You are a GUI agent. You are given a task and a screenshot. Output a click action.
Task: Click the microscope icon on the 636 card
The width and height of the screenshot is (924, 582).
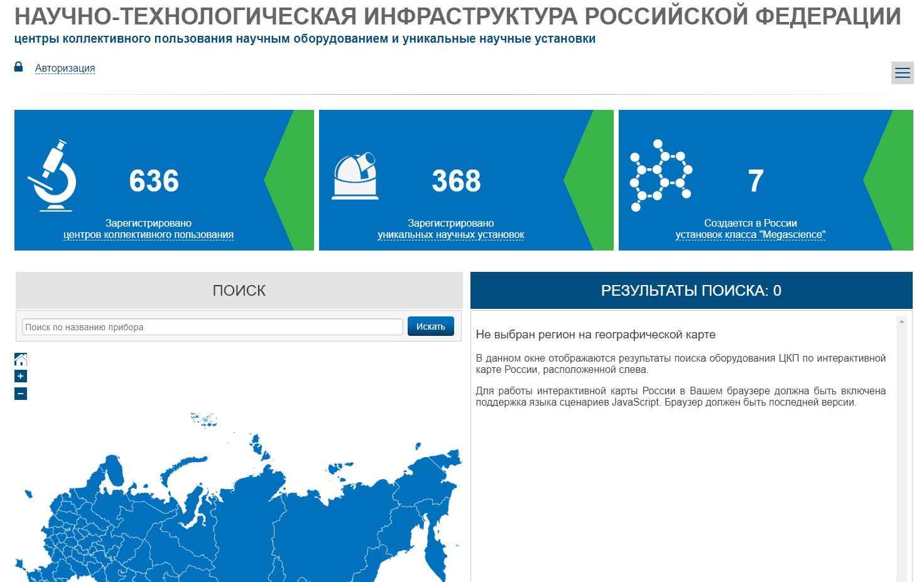click(52, 175)
